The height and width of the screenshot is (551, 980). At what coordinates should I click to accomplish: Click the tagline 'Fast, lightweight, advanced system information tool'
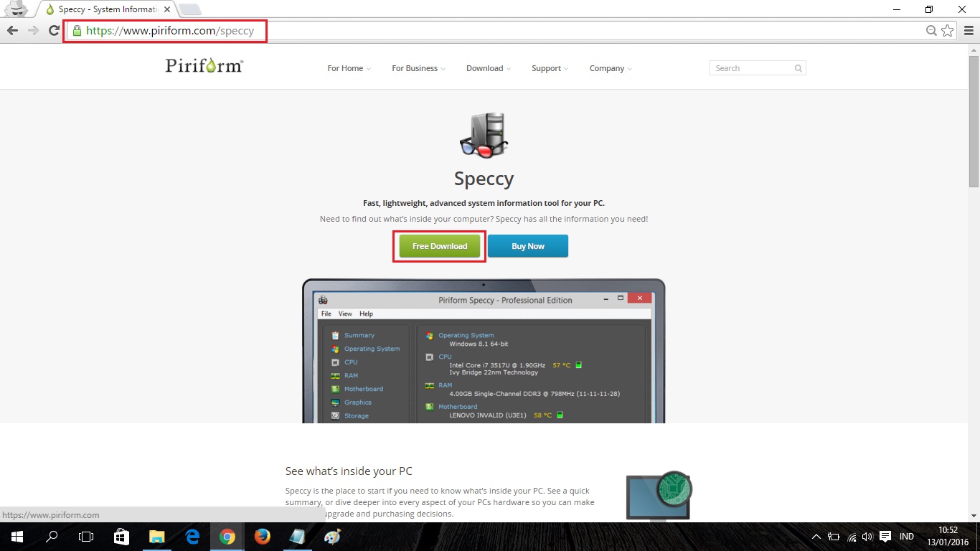tap(484, 203)
